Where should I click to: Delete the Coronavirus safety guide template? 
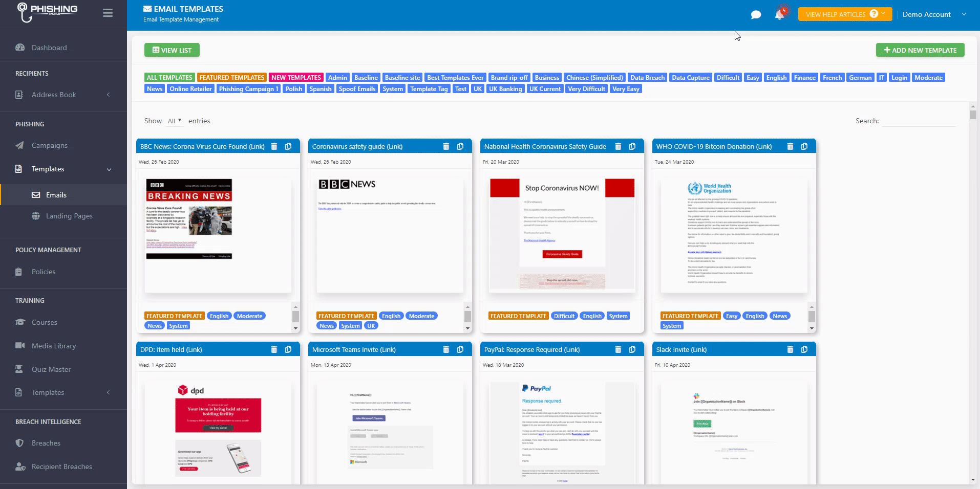[446, 146]
